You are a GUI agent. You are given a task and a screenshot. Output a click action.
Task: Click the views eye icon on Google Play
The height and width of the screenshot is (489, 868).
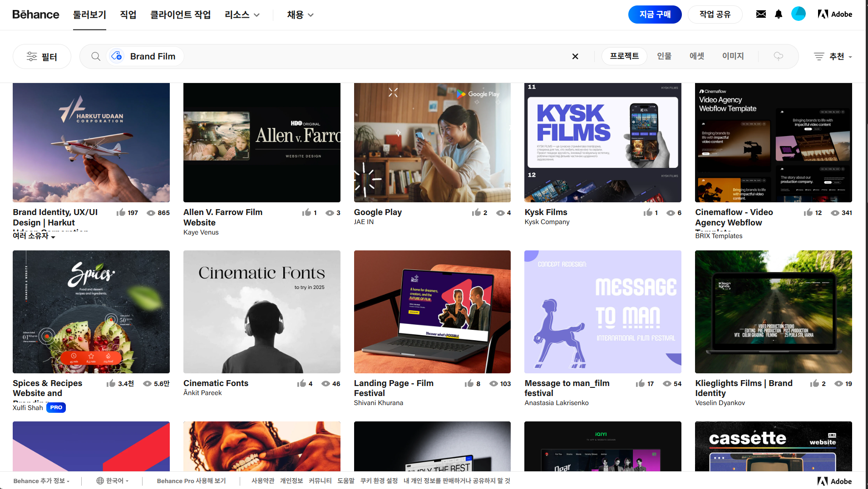[x=500, y=213]
